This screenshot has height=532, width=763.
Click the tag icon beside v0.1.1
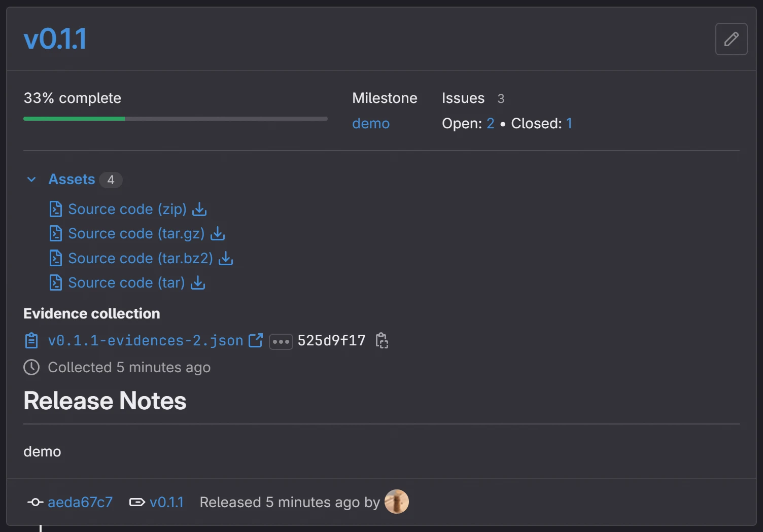point(137,502)
